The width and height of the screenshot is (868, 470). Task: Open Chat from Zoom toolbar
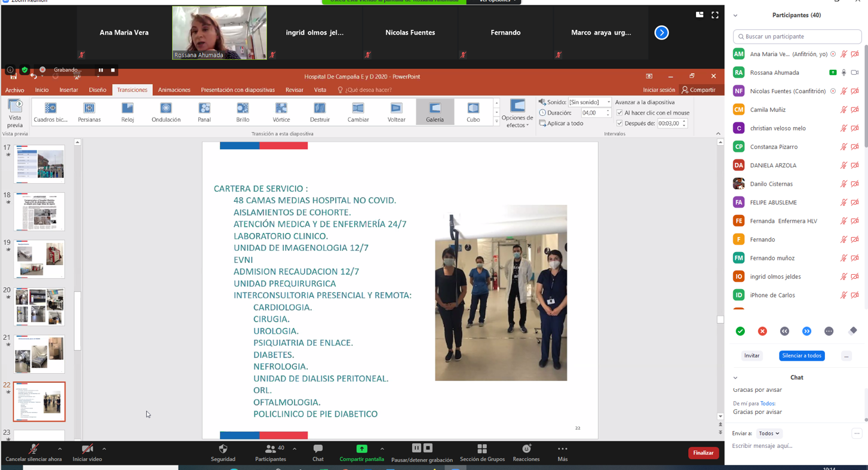318,453
